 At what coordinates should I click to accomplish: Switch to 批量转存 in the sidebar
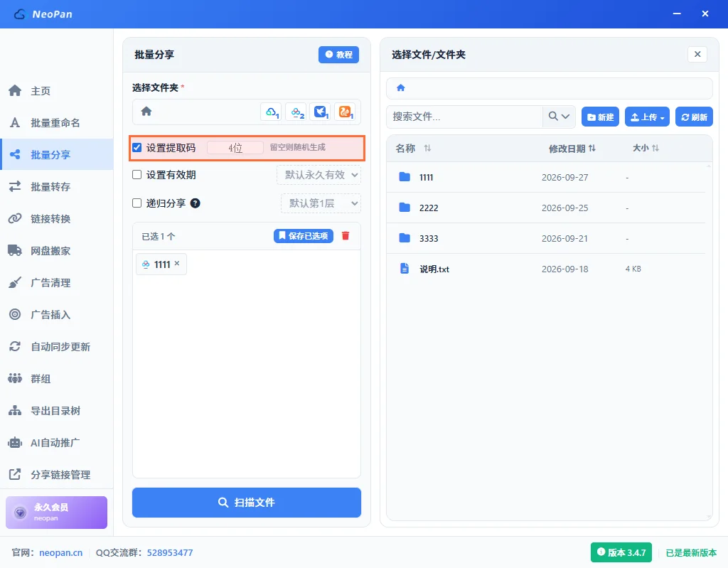pyautogui.click(x=57, y=187)
